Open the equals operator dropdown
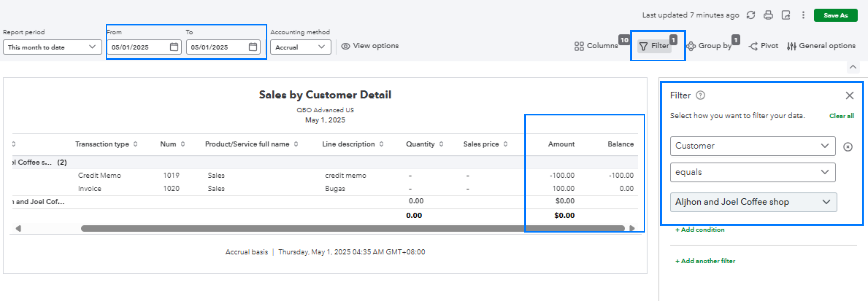Screen dimensions: 868x301 pyautogui.click(x=753, y=172)
